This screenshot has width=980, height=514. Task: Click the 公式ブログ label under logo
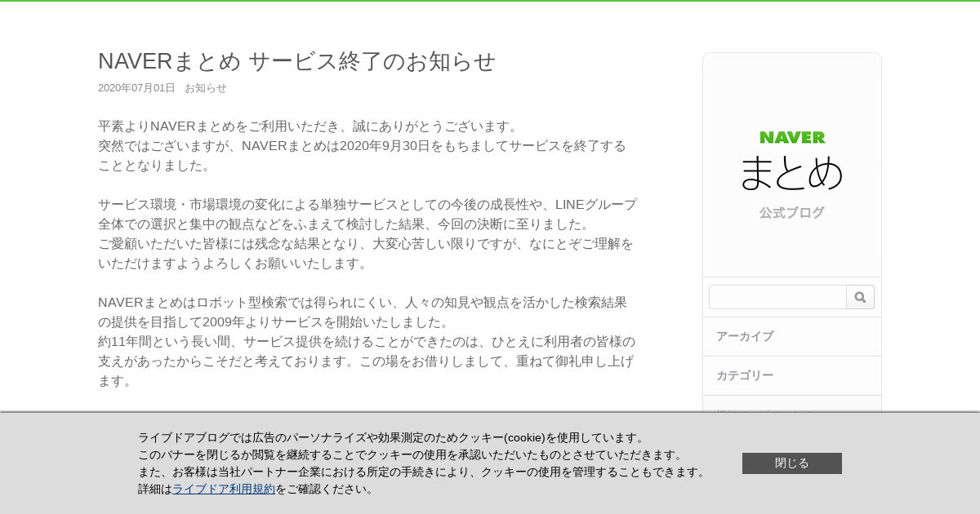pyautogui.click(x=791, y=213)
